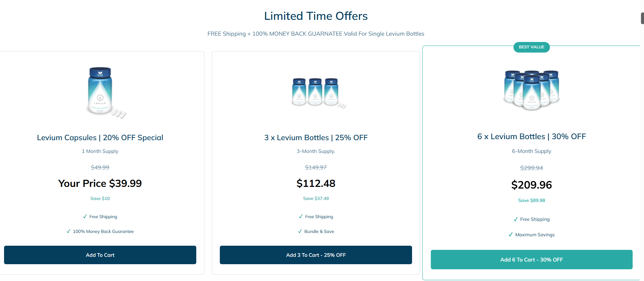Click the Free Shipping checkmark on first card

click(x=85, y=216)
